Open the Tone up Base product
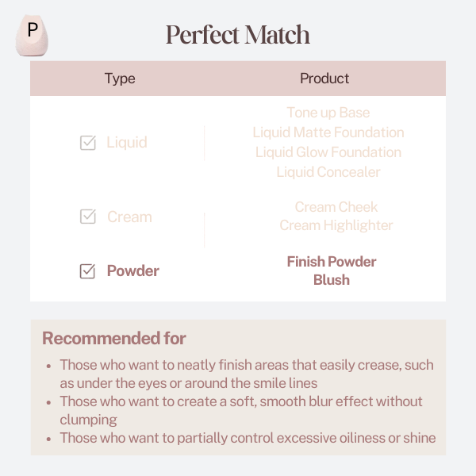This screenshot has height=476, width=476. (328, 113)
